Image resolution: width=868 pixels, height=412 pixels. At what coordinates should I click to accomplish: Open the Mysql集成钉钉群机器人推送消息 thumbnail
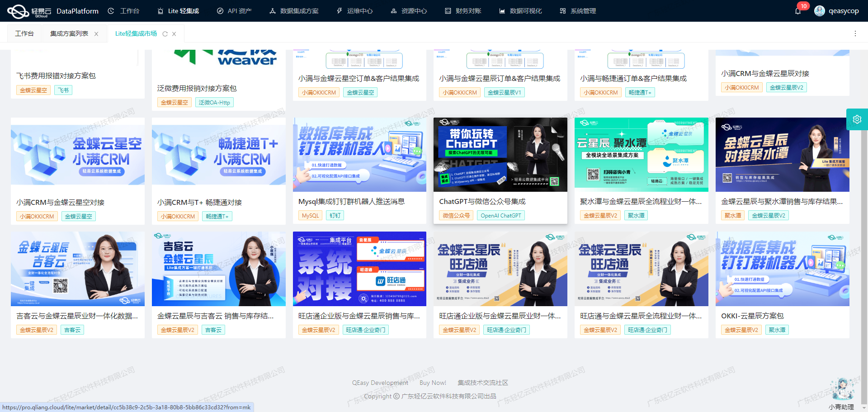(359, 155)
